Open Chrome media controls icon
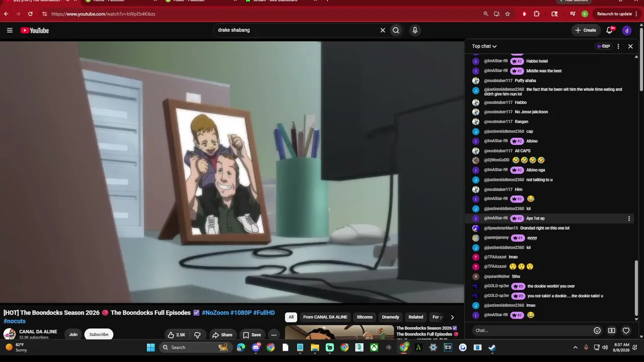 (x=573, y=14)
